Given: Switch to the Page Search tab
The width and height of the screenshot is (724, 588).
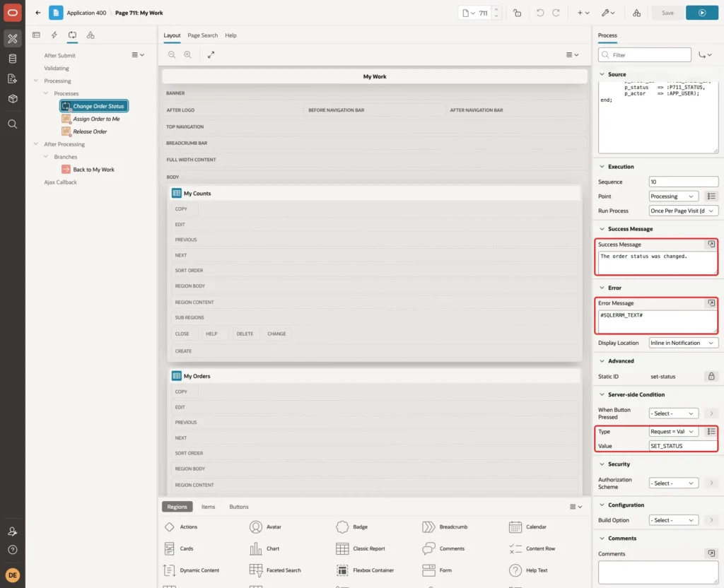Looking at the screenshot, I should tap(202, 35).
